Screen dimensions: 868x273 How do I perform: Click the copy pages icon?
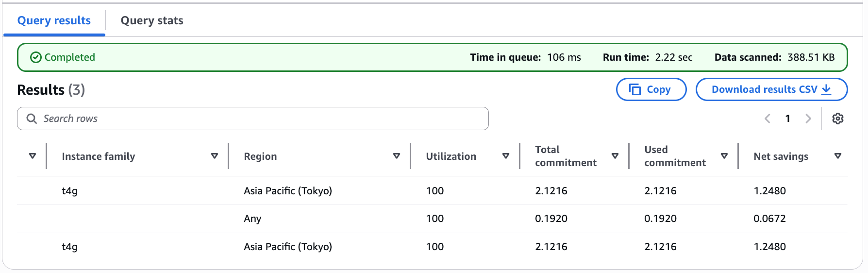(x=635, y=89)
